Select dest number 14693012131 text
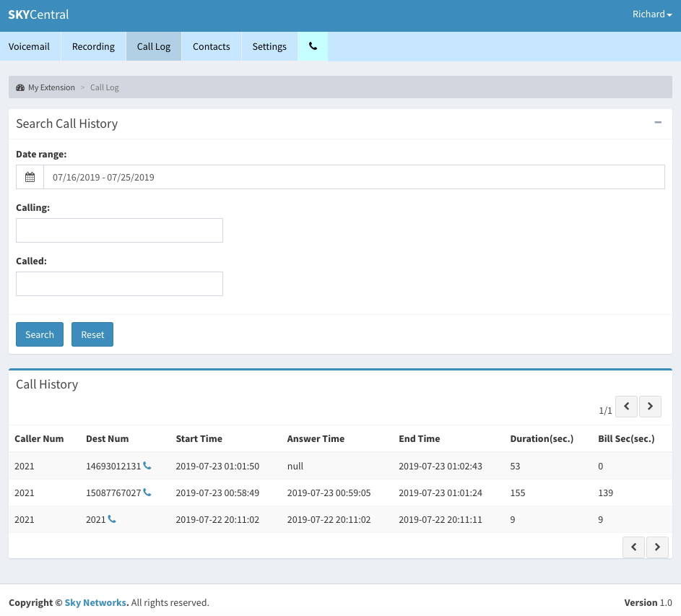Image resolution: width=681 pixels, height=616 pixels. point(113,466)
